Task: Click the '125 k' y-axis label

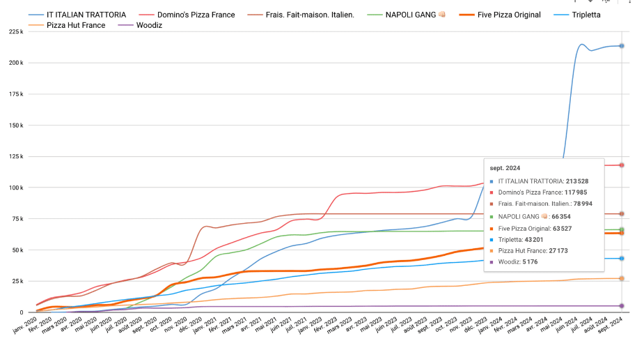Action: (16, 156)
